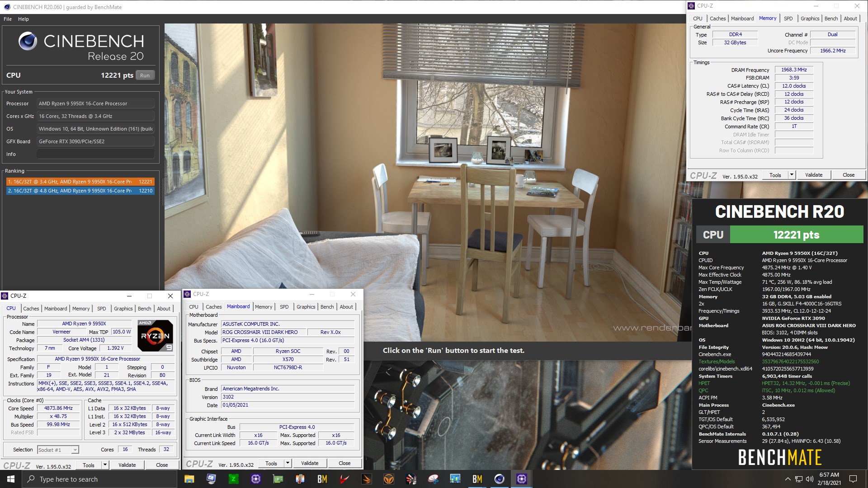Image resolution: width=868 pixels, height=488 pixels.
Task: Open the Cinebench Help menu
Action: point(24,19)
